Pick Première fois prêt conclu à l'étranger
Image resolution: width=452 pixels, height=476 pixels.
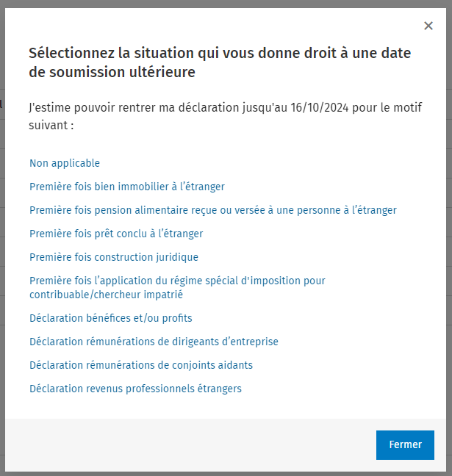tap(116, 234)
